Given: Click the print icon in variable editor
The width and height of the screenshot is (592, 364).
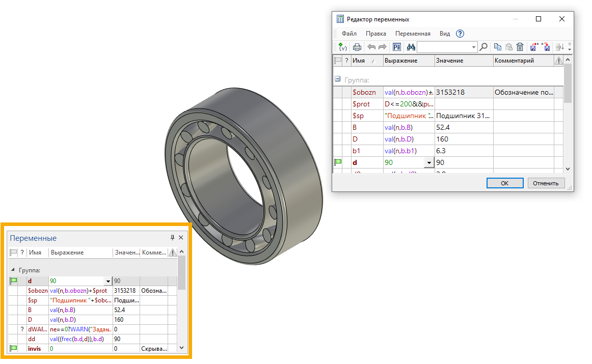Looking at the screenshot, I should pos(357,47).
